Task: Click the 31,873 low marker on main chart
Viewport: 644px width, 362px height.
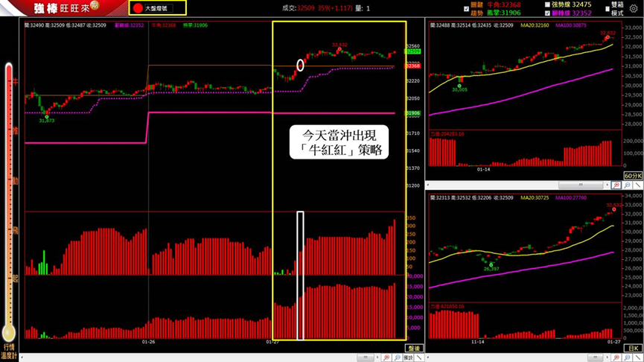Action: (46, 121)
